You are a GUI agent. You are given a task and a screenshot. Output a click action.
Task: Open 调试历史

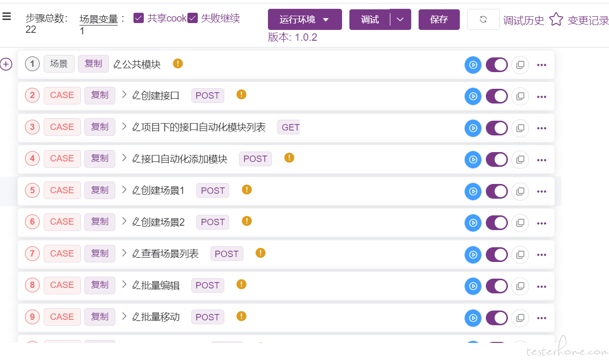tap(524, 21)
